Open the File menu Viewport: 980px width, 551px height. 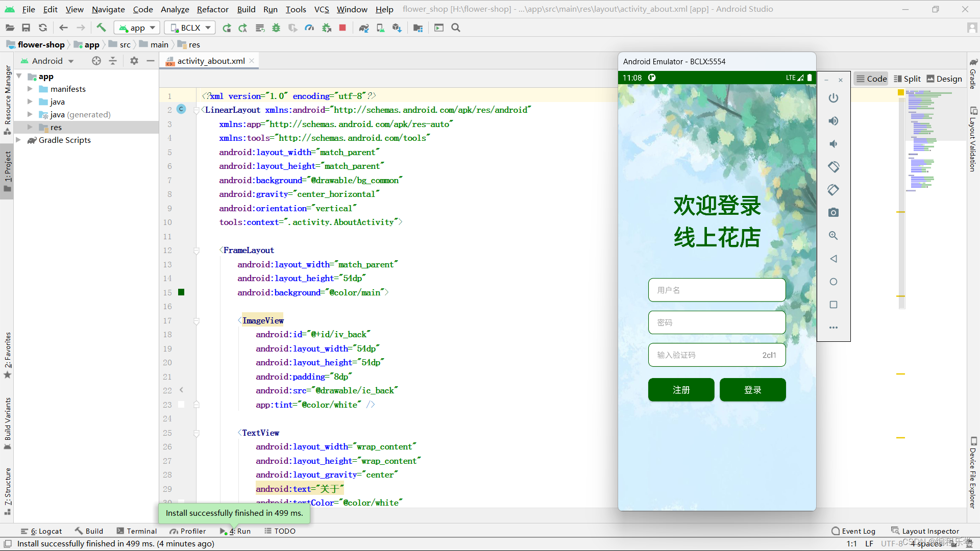click(29, 9)
